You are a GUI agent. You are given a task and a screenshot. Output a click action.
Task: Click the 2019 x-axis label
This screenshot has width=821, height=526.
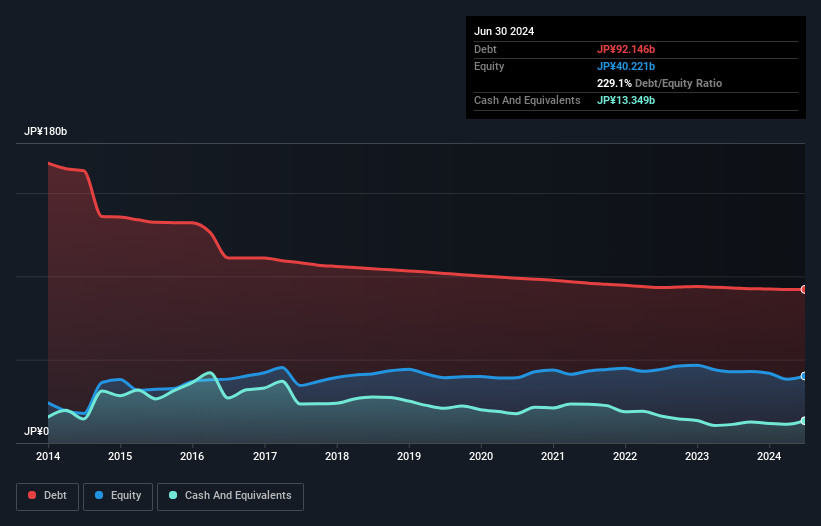[409, 456]
